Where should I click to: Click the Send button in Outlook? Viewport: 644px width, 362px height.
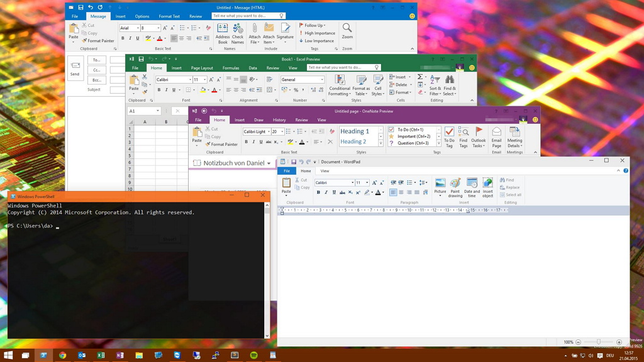click(x=75, y=69)
